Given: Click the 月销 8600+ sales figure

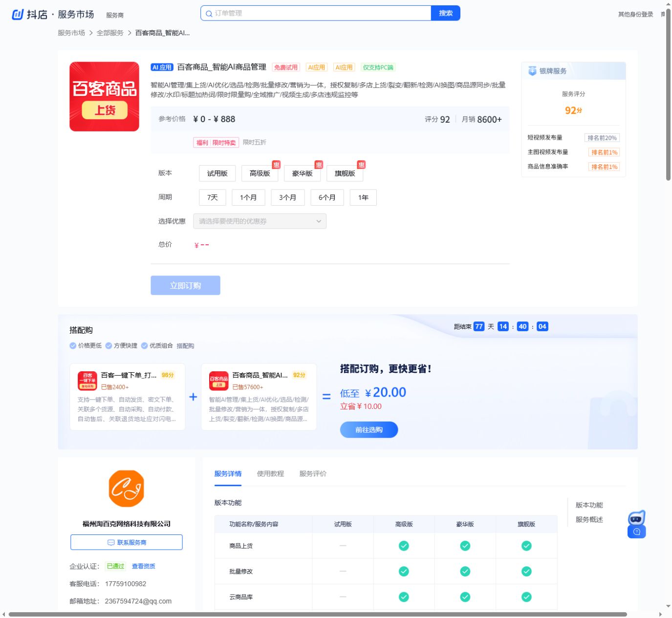Looking at the screenshot, I should (481, 119).
